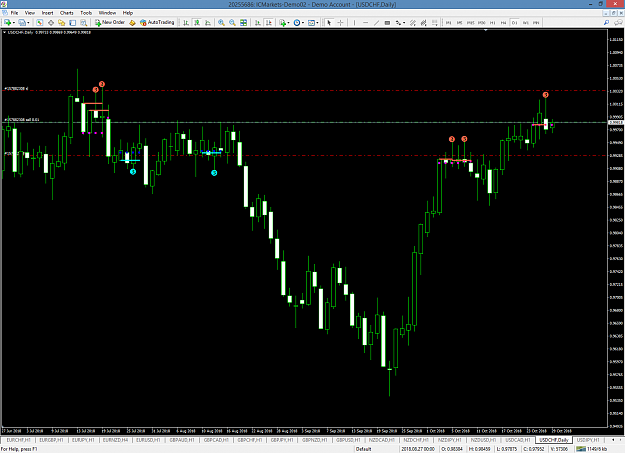The width and height of the screenshot is (625, 453).
Task: Open the Periods clock icon
Action: click(297, 23)
